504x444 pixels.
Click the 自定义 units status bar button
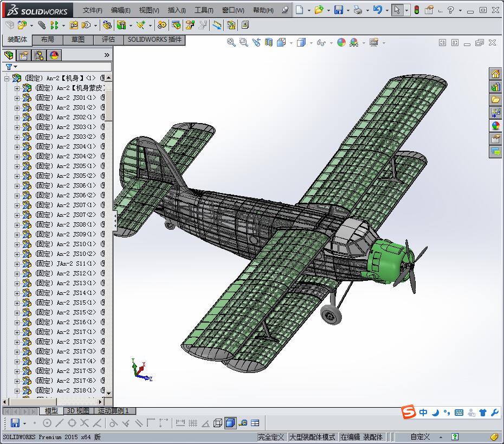[x=420, y=437]
